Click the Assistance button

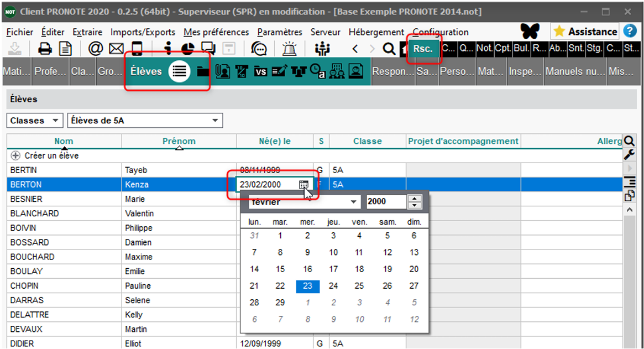[x=585, y=32]
